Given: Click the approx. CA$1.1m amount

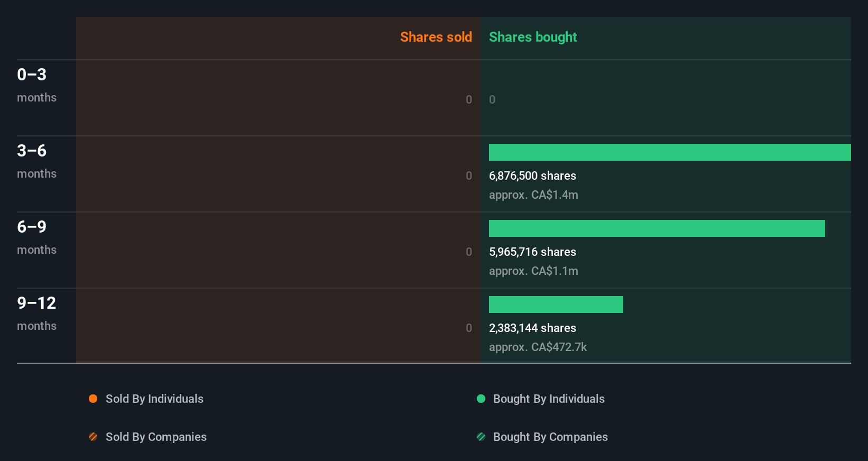Looking at the screenshot, I should point(533,271).
